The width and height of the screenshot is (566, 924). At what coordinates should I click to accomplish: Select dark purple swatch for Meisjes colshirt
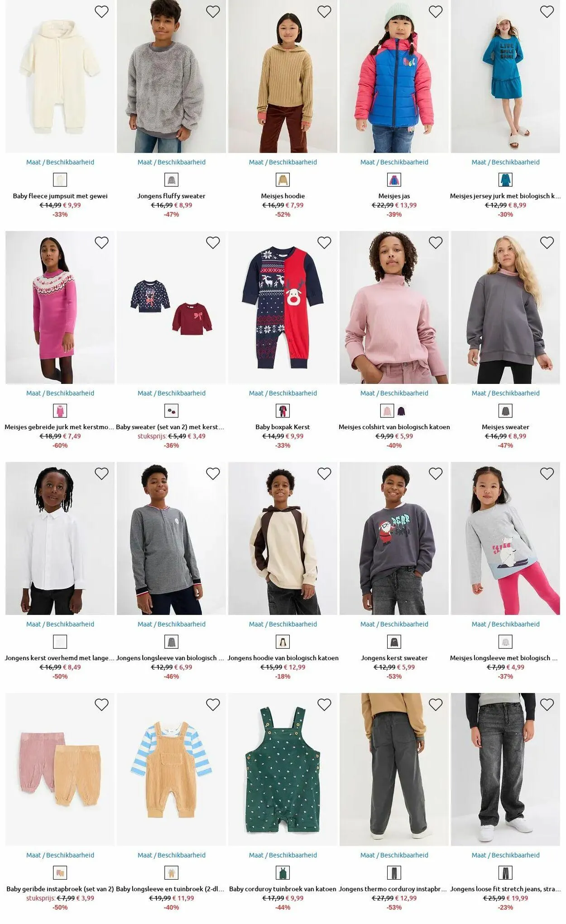tap(402, 411)
